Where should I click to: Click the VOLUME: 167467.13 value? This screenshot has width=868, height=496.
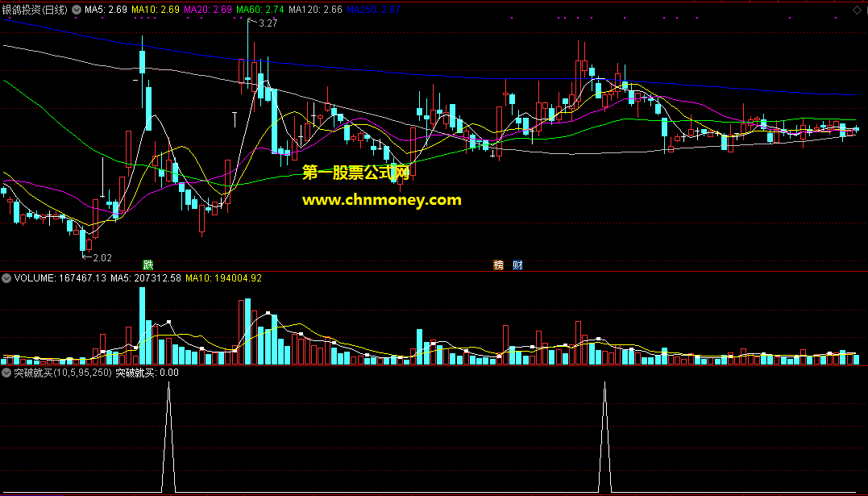pyautogui.click(x=60, y=278)
